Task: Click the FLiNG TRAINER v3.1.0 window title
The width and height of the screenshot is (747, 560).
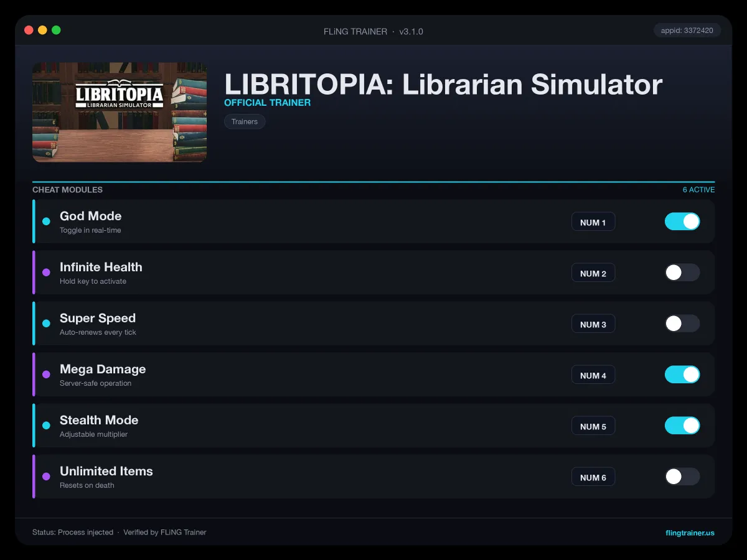Action: pos(374,31)
